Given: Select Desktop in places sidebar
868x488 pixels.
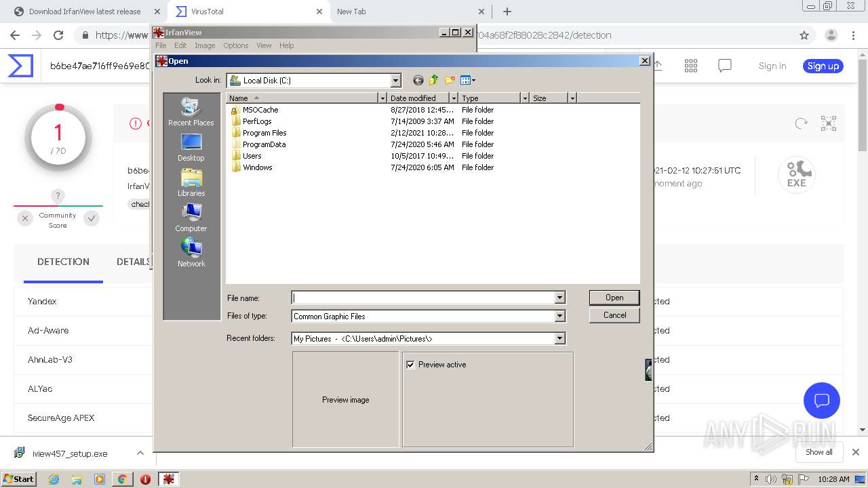Looking at the screenshot, I should (191, 148).
